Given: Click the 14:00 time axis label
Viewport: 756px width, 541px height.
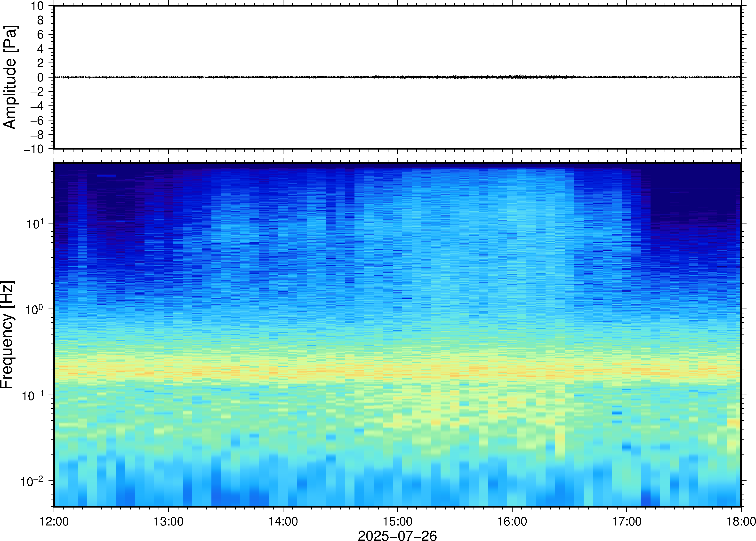Looking at the screenshot, I should coord(283,521).
